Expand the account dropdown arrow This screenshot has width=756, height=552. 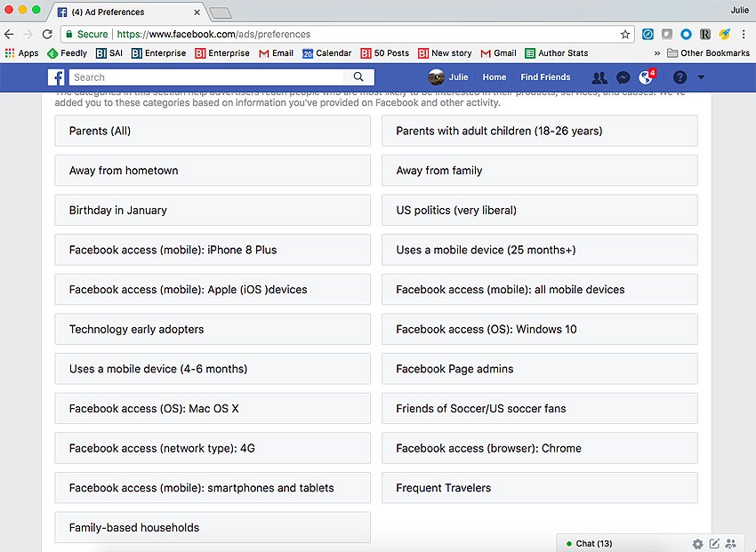pos(701,77)
